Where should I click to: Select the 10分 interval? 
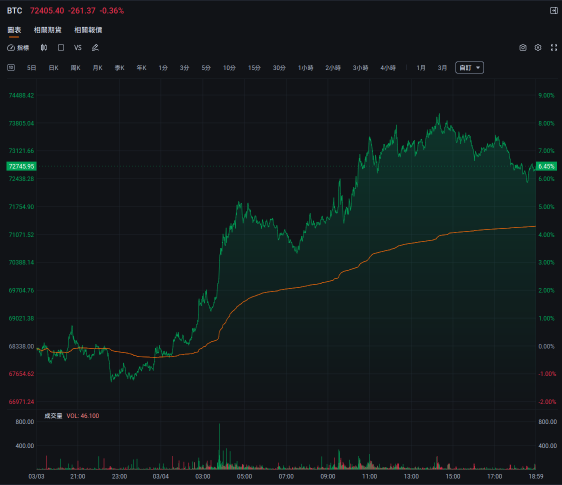point(229,68)
